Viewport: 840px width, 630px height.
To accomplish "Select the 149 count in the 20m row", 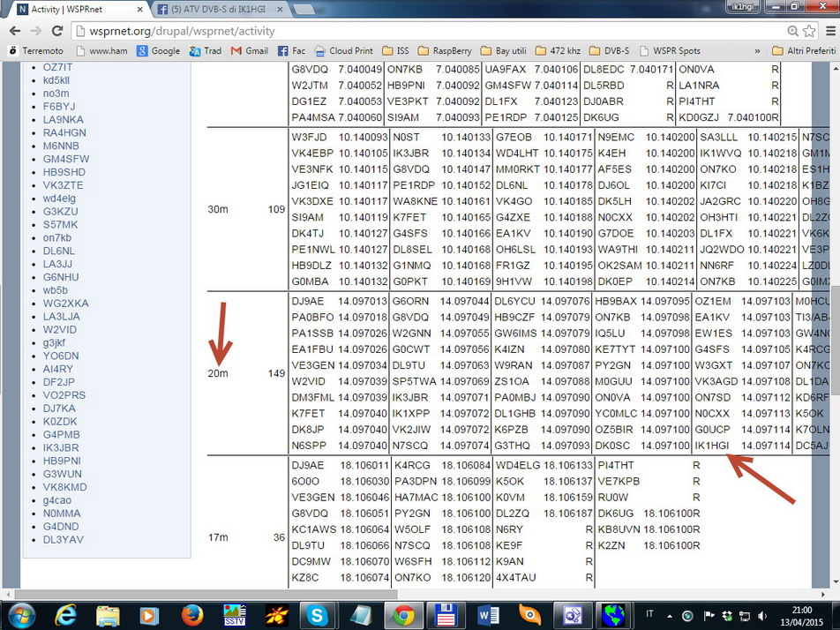I will point(276,373).
